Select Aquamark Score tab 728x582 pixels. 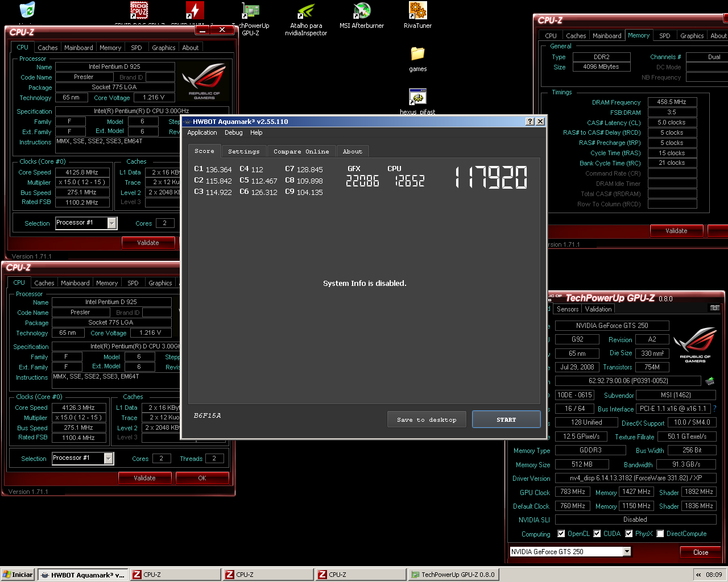[204, 151]
